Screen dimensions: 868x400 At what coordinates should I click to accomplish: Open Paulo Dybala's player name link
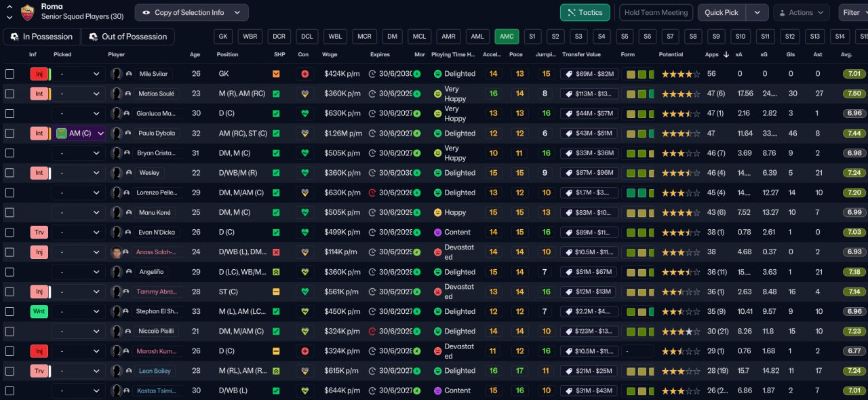tap(157, 134)
